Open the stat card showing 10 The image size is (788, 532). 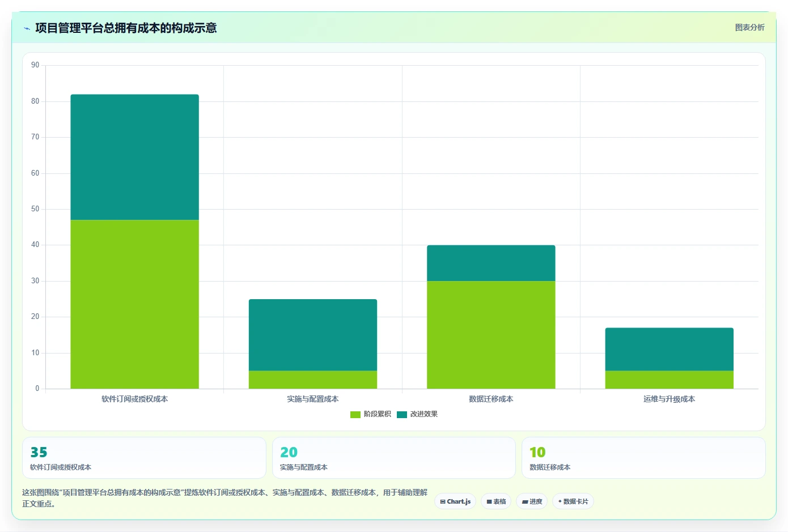pos(643,458)
